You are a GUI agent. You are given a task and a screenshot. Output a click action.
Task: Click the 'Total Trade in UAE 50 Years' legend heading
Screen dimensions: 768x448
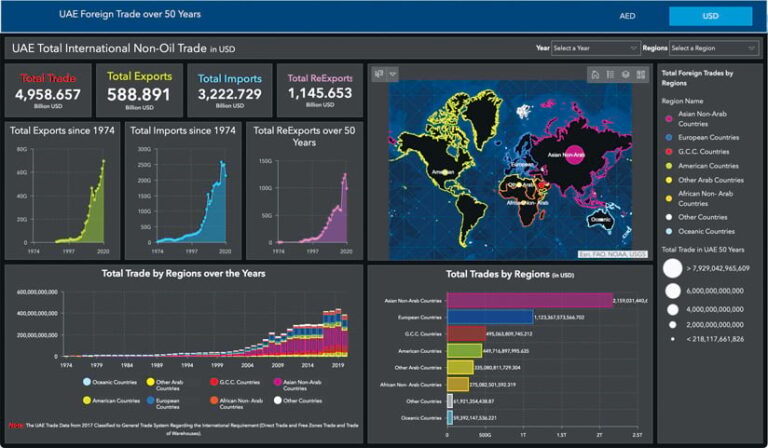pos(703,250)
